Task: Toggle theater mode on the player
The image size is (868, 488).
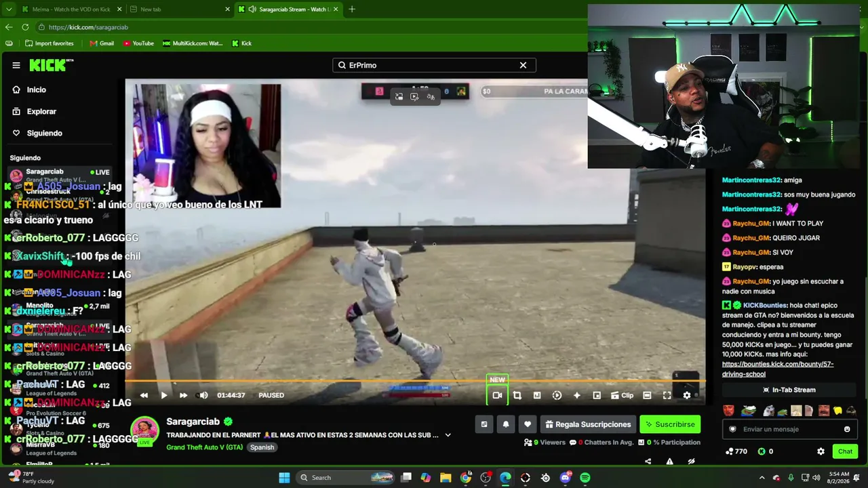Action: [647, 395]
